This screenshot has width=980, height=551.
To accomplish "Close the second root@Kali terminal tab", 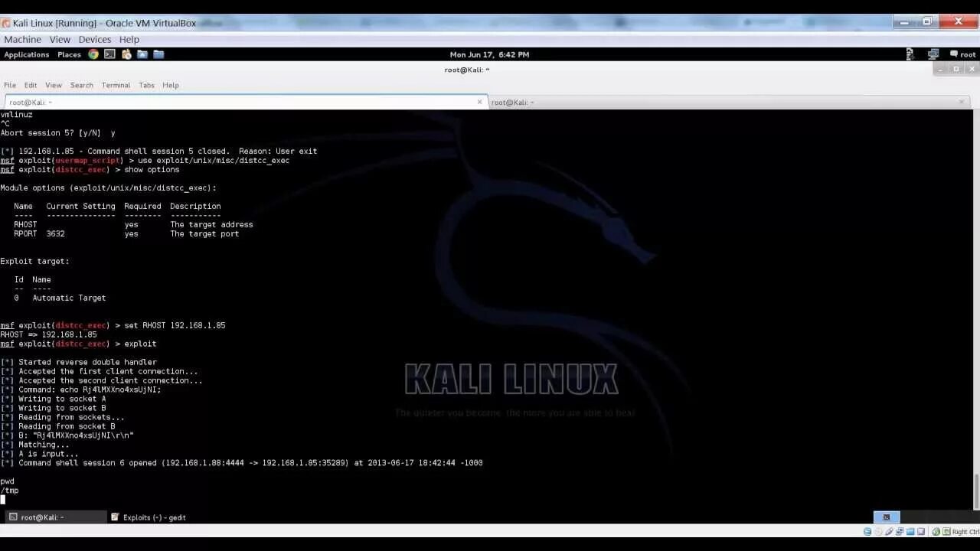I will (962, 102).
